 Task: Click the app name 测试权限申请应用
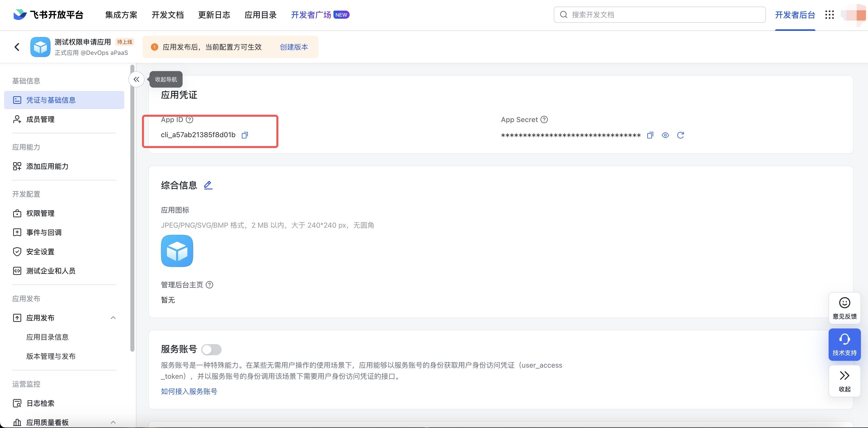(x=83, y=42)
